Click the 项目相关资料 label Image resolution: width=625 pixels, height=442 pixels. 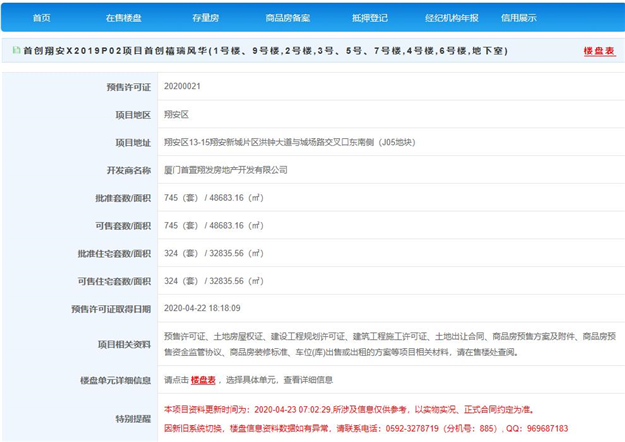click(124, 345)
